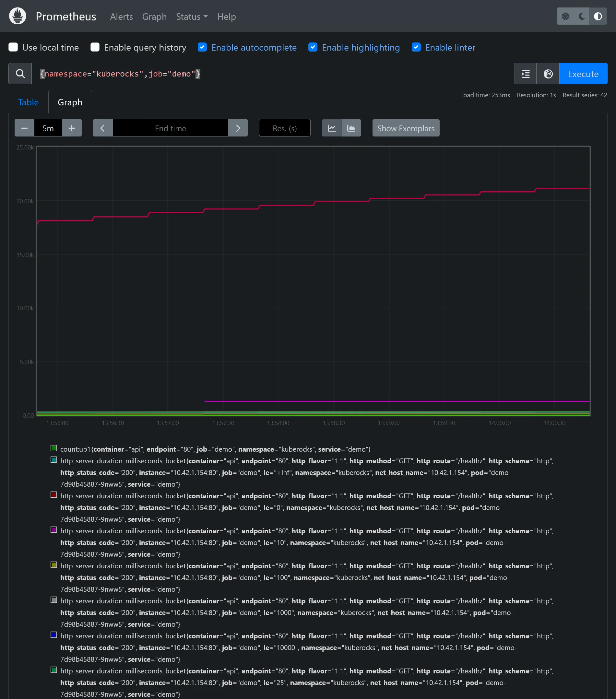Check Enable query history

tap(95, 47)
